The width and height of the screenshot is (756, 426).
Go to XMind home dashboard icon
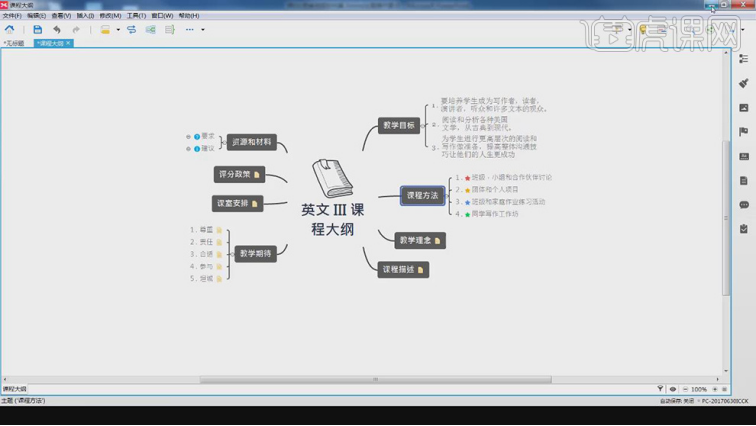point(9,29)
